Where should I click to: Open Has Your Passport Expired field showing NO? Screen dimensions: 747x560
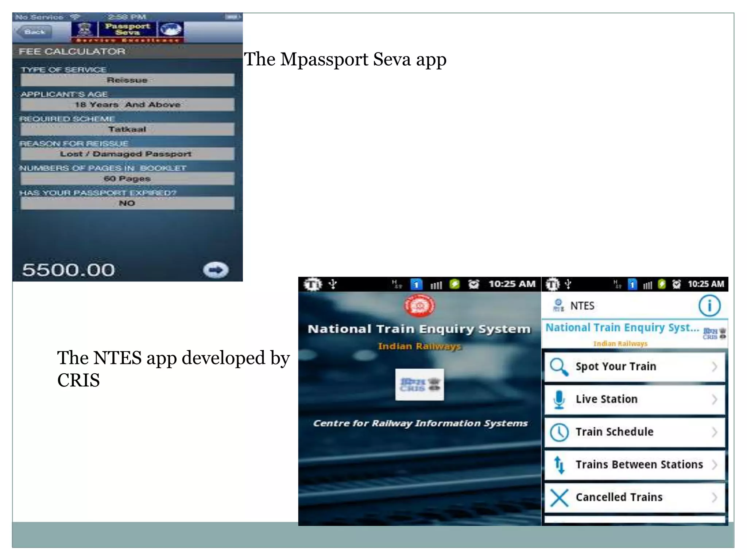[x=127, y=203]
